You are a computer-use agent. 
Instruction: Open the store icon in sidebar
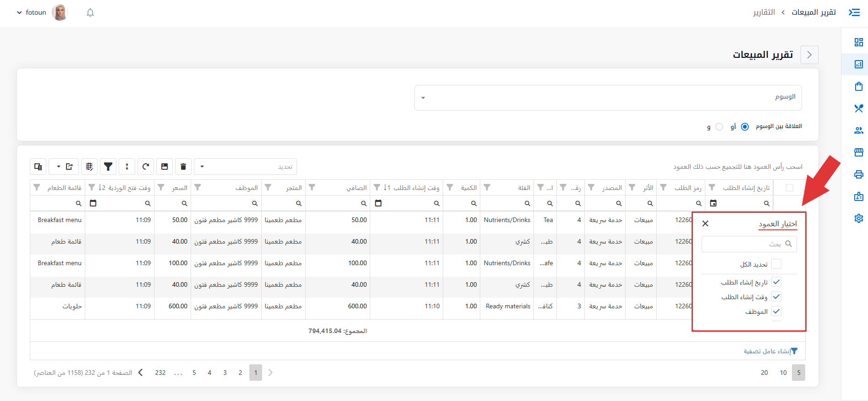coord(859,152)
